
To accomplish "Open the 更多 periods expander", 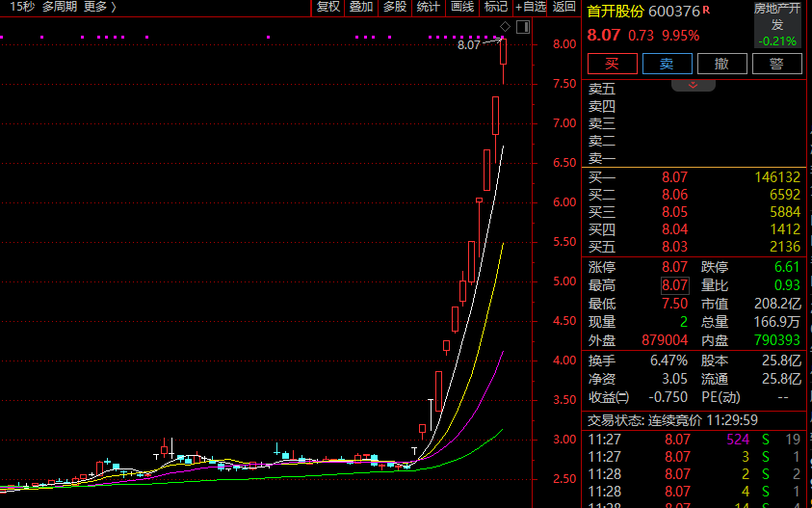I will [100, 8].
